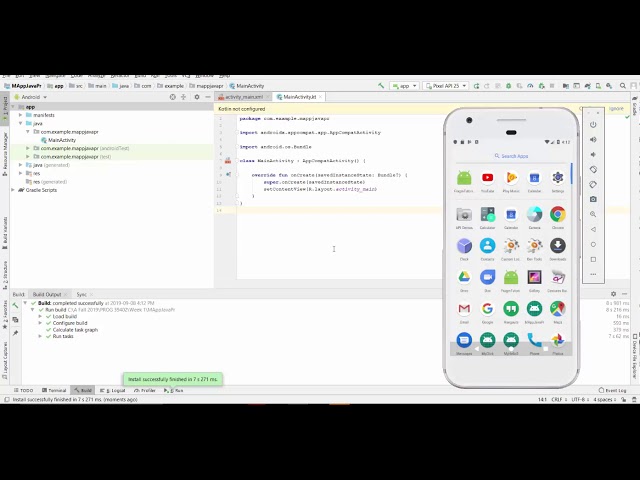Image resolution: width=640 pixels, height=480 pixels.
Task: Click Ignore on the Kotlin not configured banner
Action: point(616,109)
